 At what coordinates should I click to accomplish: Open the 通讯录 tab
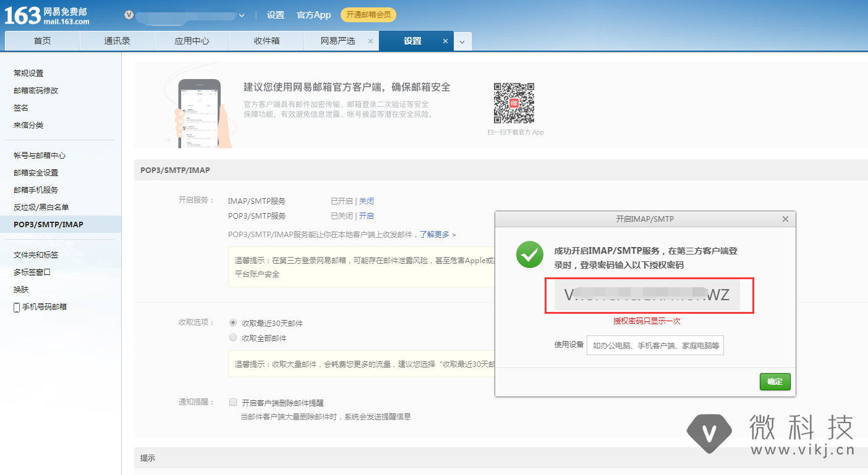coord(117,41)
